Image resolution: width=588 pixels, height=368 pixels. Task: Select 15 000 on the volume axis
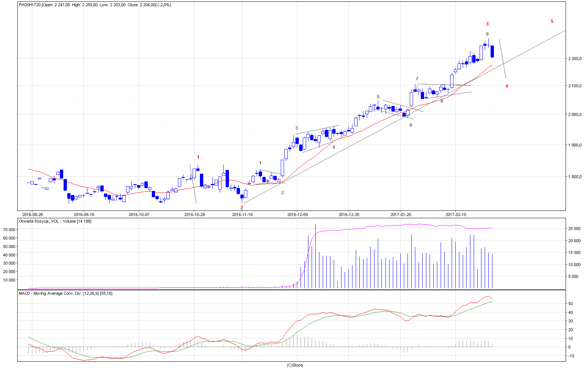click(x=574, y=252)
